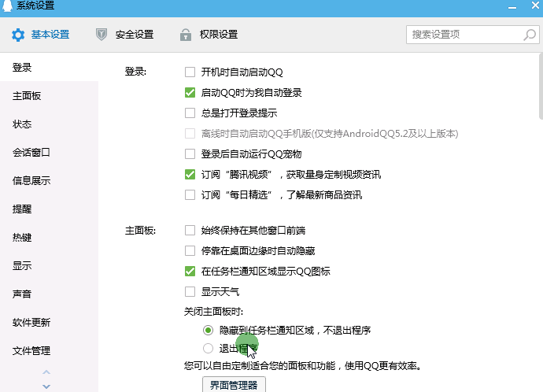Click the shield icon for 安全设置
Screen dimensions: 543x392
tap(101, 35)
